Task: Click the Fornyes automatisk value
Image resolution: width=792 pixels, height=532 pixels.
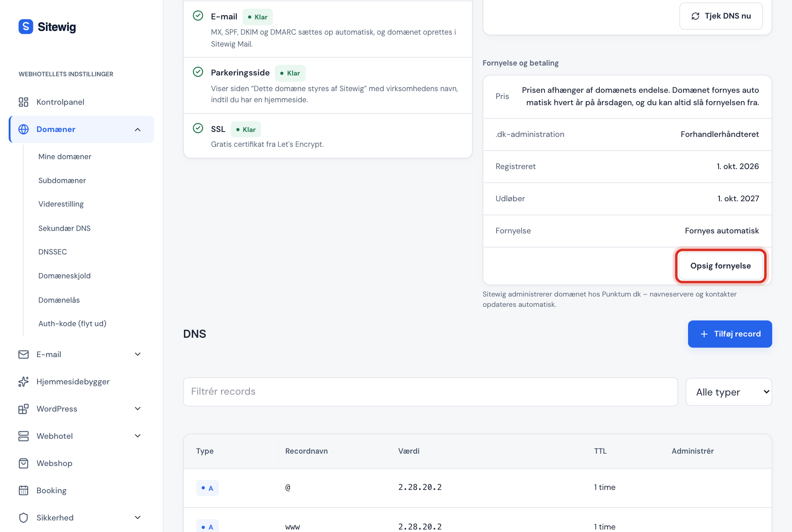Action: pos(721,231)
